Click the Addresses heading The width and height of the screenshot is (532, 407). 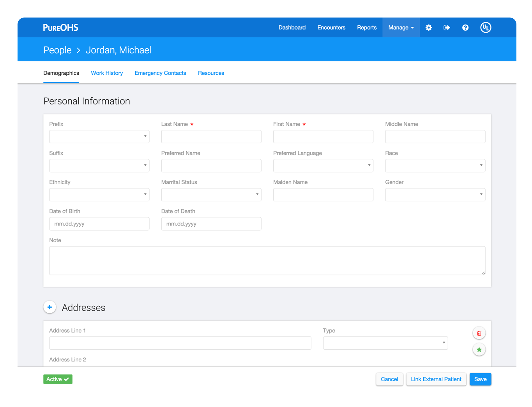click(x=83, y=308)
